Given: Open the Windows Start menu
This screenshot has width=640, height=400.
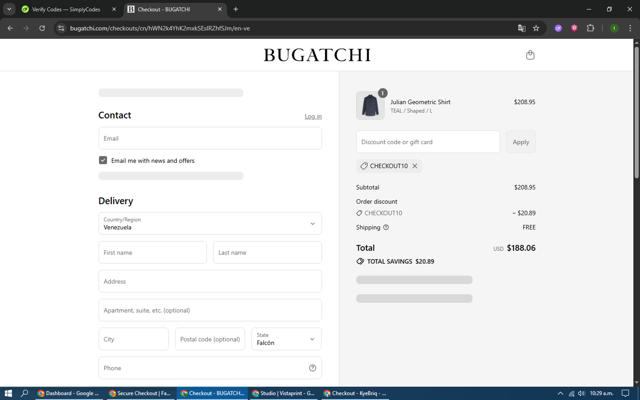Looking at the screenshot, I should coord(8,393).
